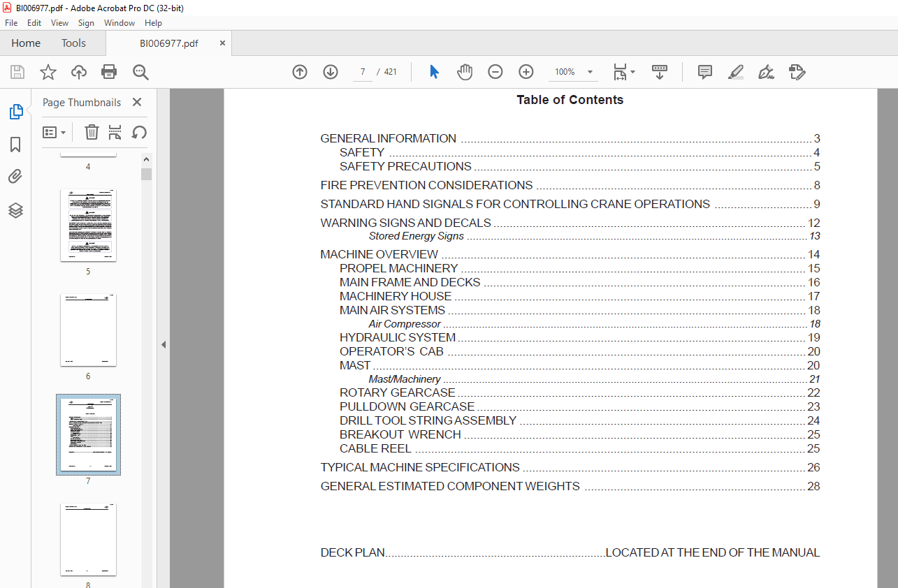Screen dimensions: 898x588
Task: Open the Sign menu
Action: 86,23
